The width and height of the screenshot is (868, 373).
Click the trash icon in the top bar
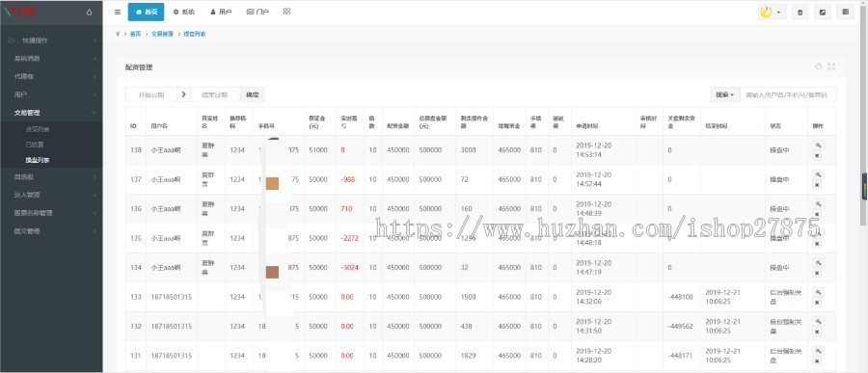point(800,13)
